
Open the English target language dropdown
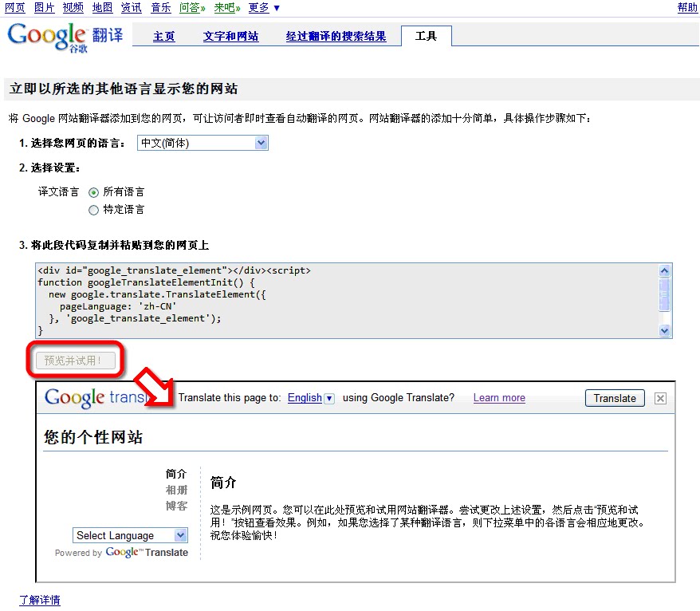[x=329, y=398]
